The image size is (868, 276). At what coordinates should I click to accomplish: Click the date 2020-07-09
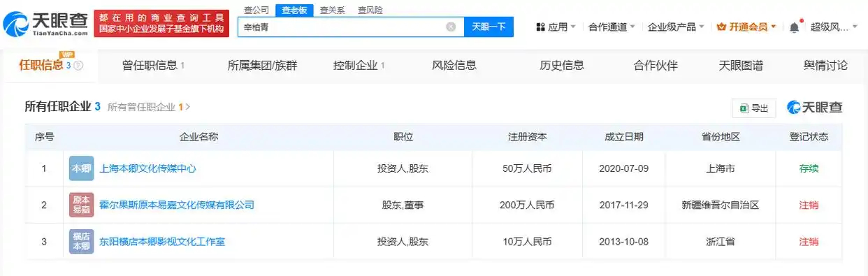[x=623, y=169]
